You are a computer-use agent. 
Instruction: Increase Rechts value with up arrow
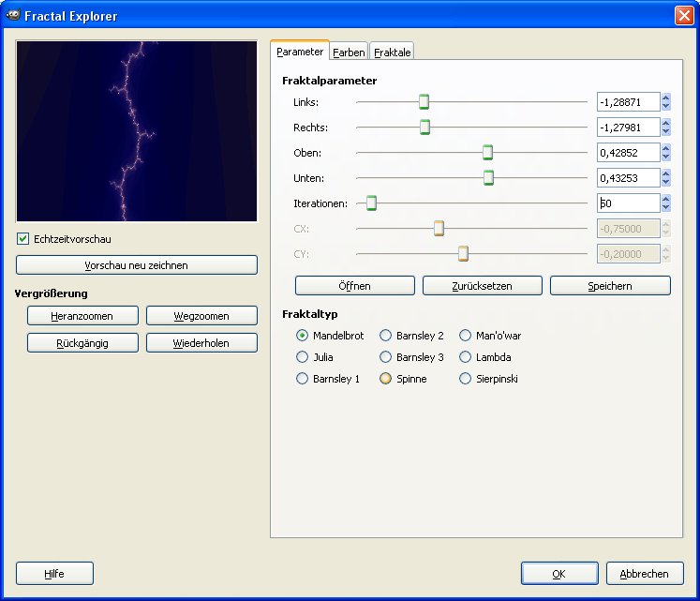[x=666, y=123]
